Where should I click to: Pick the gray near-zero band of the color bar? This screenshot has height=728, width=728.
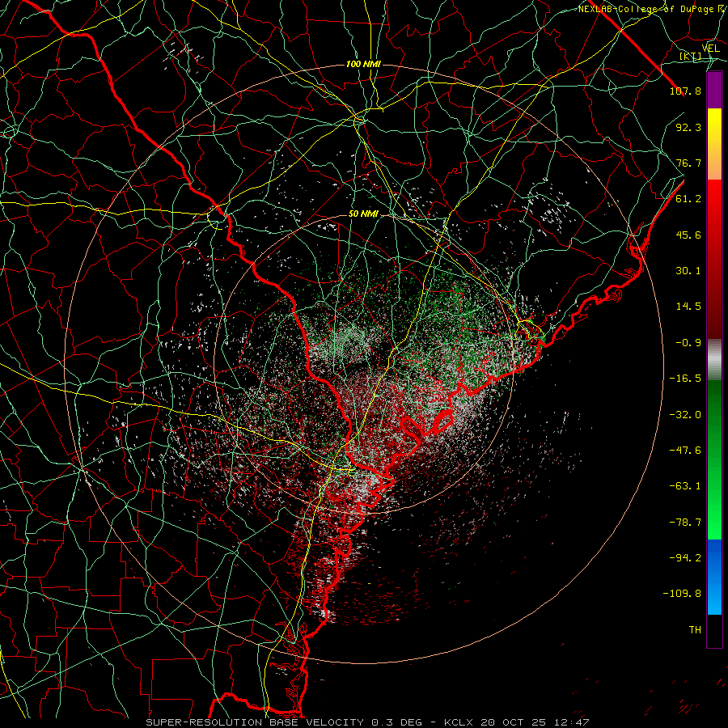coord(714,360)
